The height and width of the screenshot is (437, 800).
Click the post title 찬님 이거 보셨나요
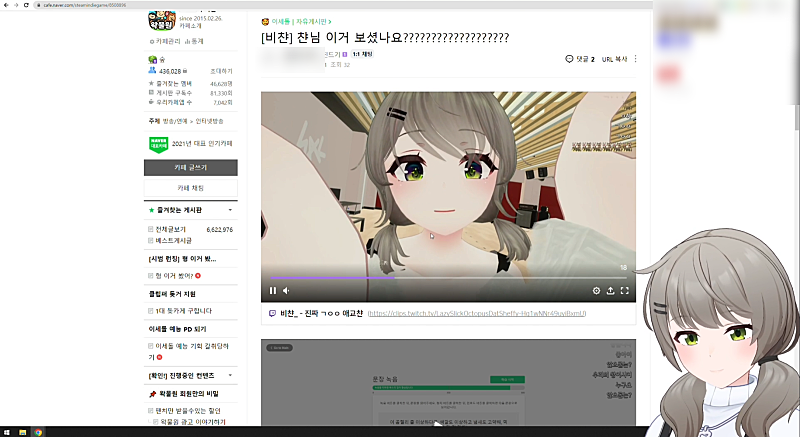[385, 38]
